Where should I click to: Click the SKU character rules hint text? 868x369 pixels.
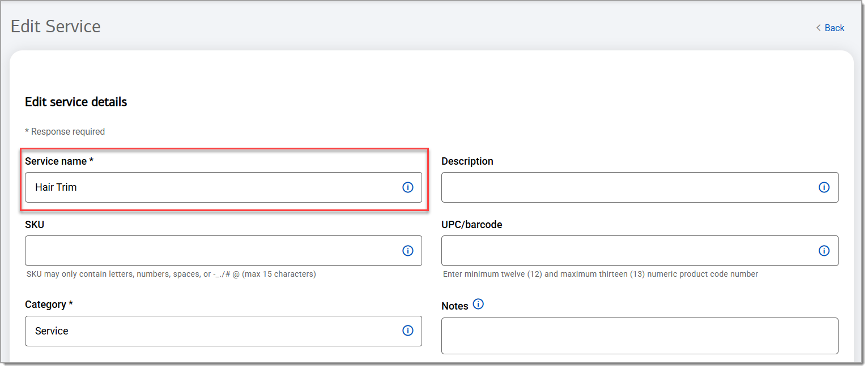171,274
